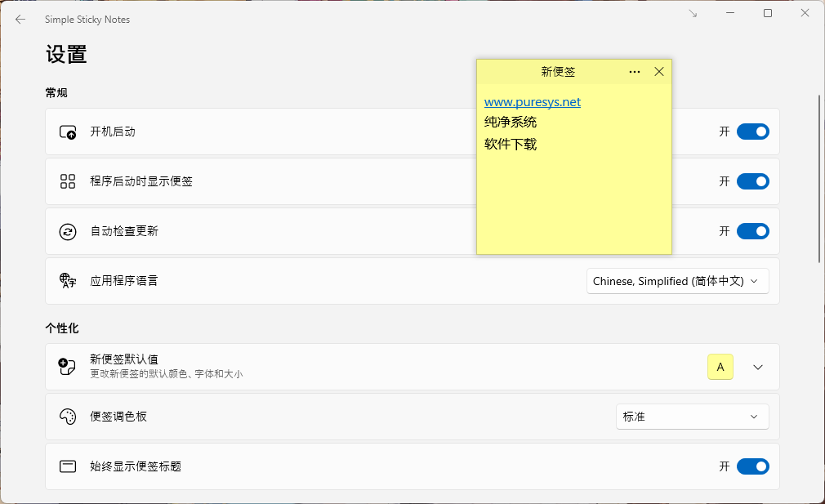This screenshot has width=825, height=504.
Task: Click the 自动检查更新 refresh icon
Action: [x=67, y=231]
